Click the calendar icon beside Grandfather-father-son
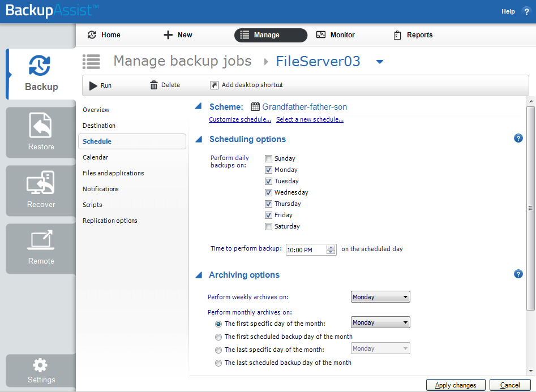This screenshot has height=392, width=536. click(255, 107)
